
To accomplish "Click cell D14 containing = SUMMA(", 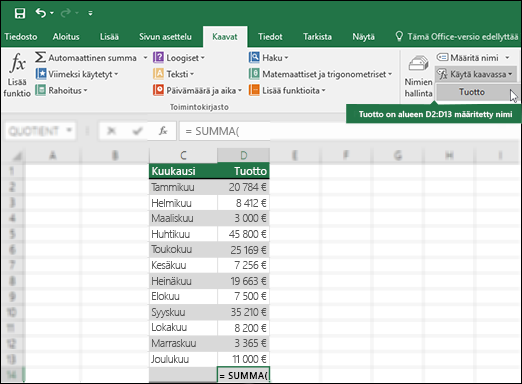I will click(243, 375).
